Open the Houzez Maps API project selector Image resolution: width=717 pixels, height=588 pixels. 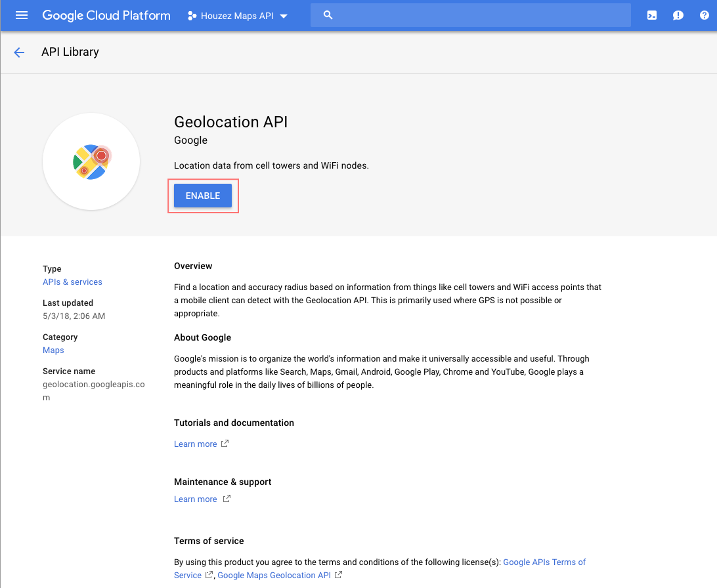237,16
